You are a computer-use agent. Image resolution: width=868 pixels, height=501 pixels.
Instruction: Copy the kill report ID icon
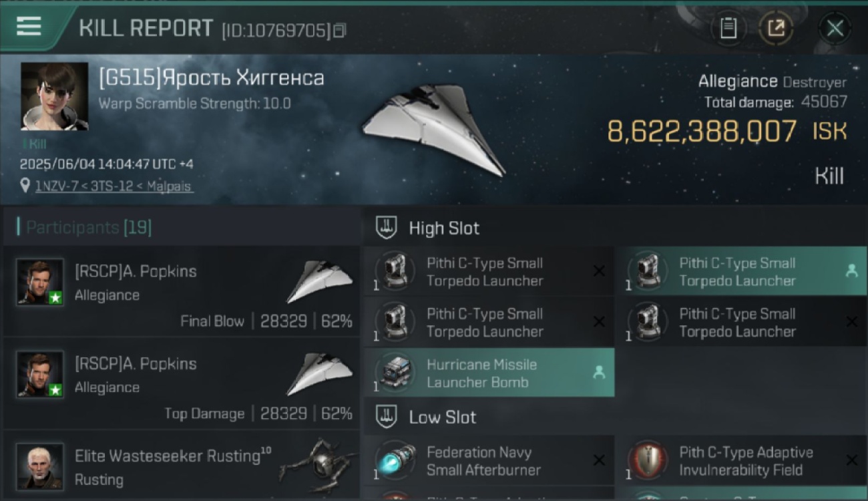(x=340, y=31)
